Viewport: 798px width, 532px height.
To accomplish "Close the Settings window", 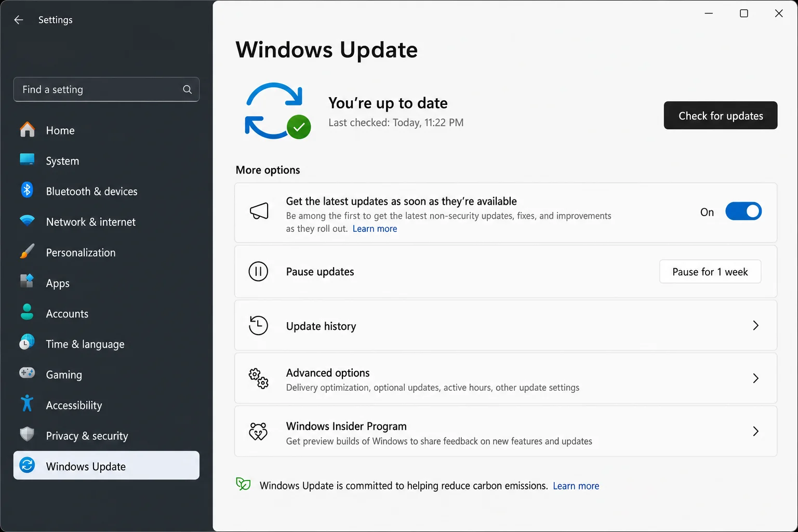I will [x=779, y=14].
